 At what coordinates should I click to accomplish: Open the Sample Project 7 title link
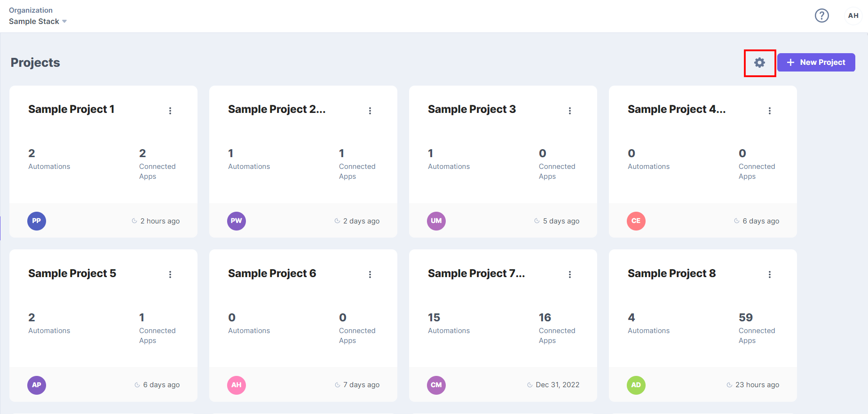click(476, 273)
